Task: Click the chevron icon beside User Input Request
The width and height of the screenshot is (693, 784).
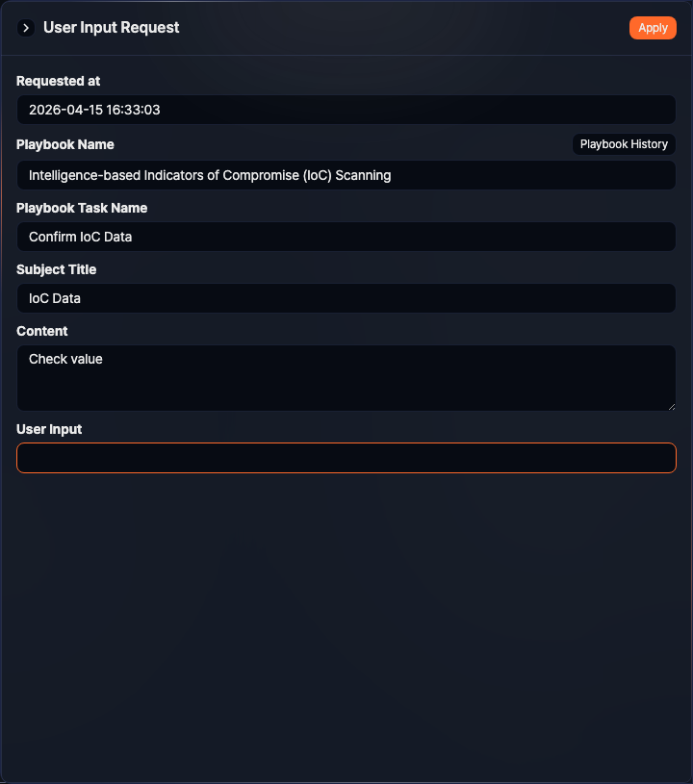Action: (x=25, y=27)
